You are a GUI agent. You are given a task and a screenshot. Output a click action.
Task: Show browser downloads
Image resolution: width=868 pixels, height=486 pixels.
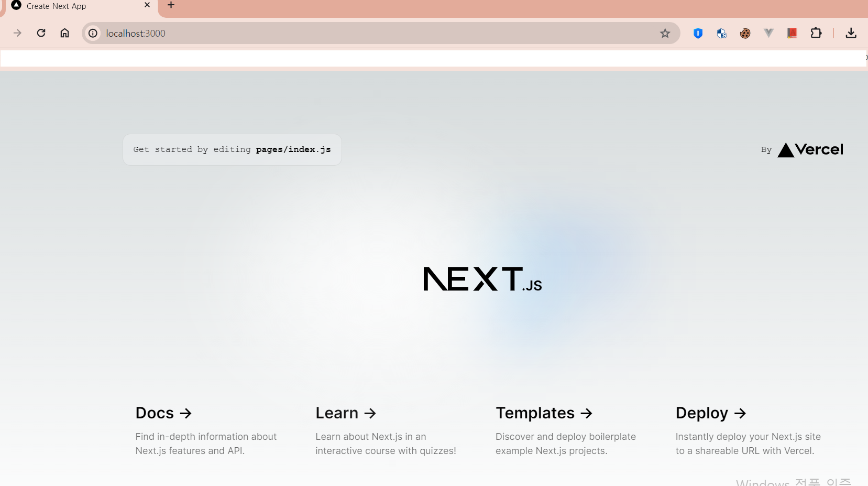point(851,33)
